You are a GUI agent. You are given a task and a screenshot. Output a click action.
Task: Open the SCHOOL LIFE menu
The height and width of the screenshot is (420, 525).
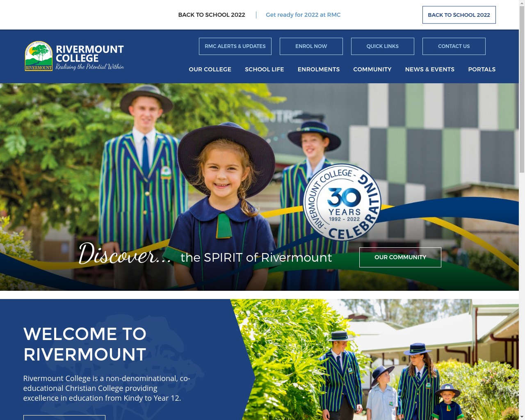tap(264, 69)
